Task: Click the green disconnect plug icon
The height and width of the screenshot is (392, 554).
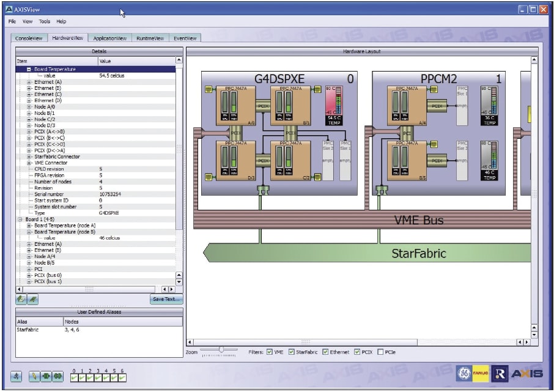Action: 46,376
